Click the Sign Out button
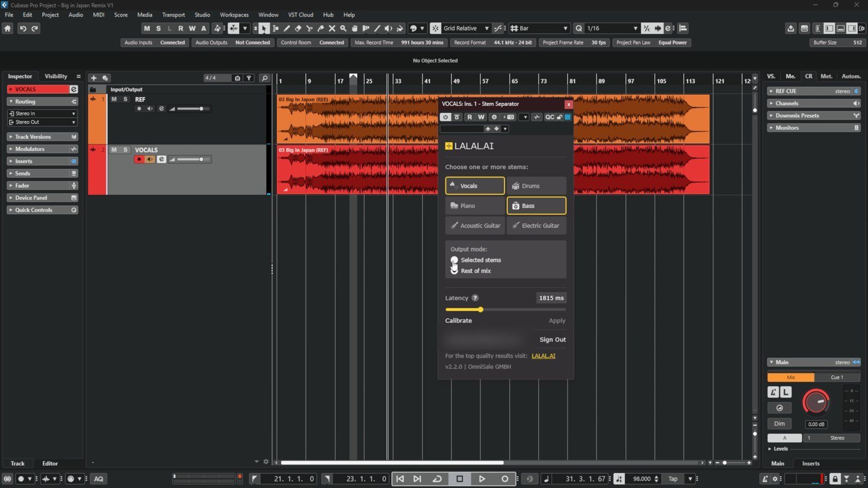 (x=552, y=339)
